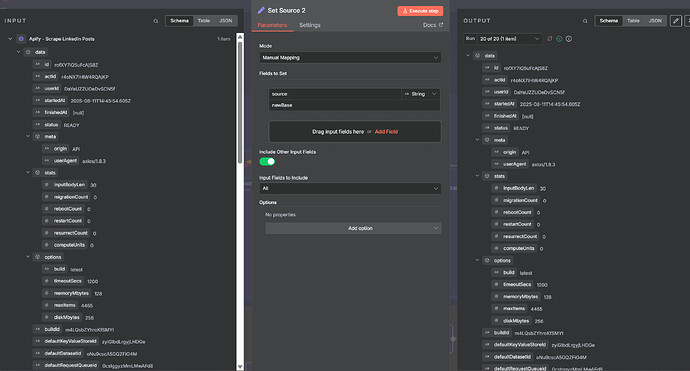The width and height of the screenshot is (690, 371).
Task: Click the cube icon beside input stats
Action: [x=37, y=173]
